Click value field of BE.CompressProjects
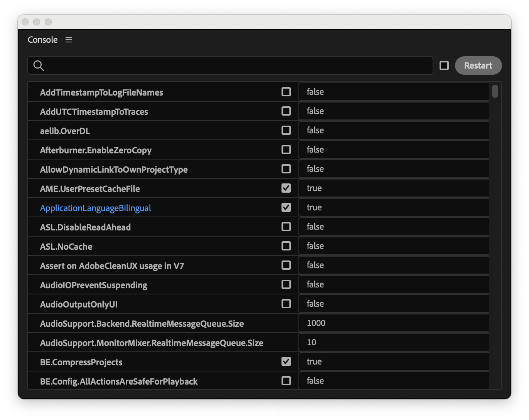This screenshot has height=420, width=529. tap(393, 361)
